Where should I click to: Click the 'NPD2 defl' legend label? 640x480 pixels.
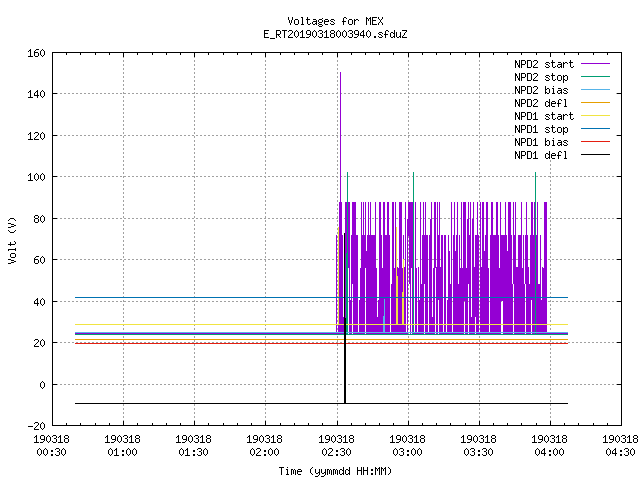click(541, 103)
